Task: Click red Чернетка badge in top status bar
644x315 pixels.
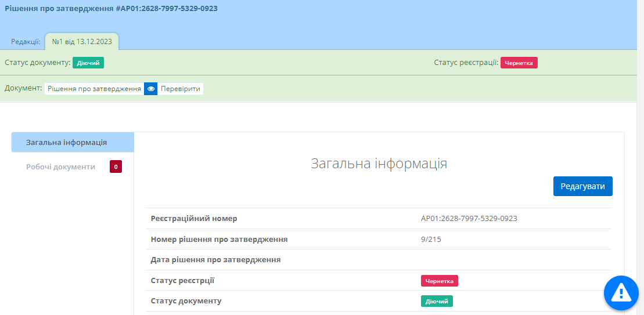Action: tap(519, 63)
